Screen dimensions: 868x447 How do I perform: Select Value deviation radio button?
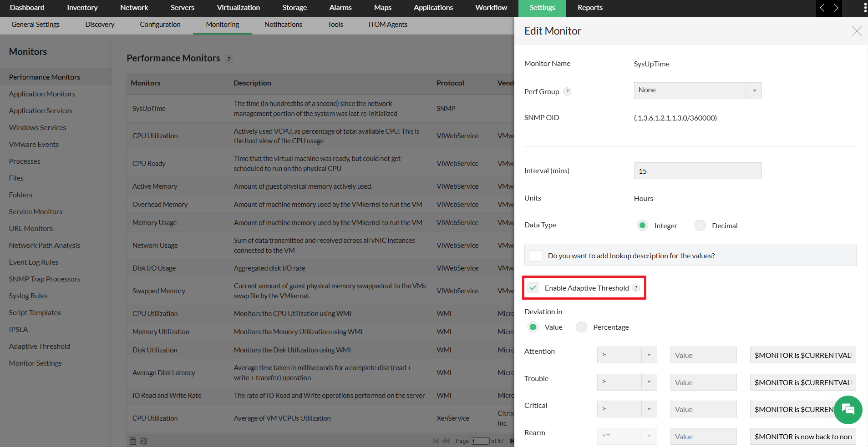[533, 327]
